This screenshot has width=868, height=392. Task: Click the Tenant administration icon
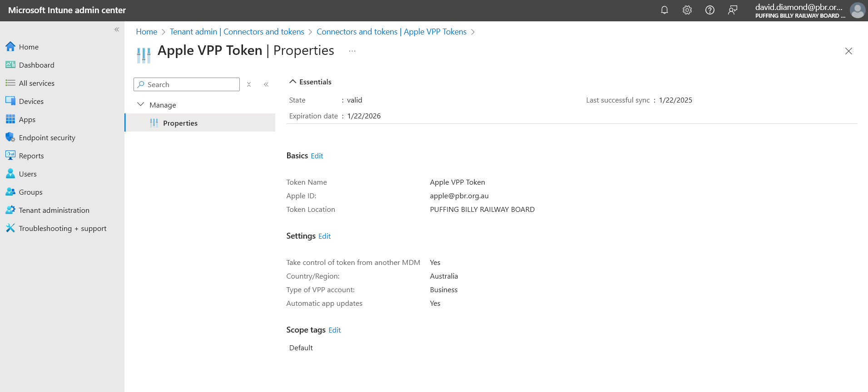point(10,210)
